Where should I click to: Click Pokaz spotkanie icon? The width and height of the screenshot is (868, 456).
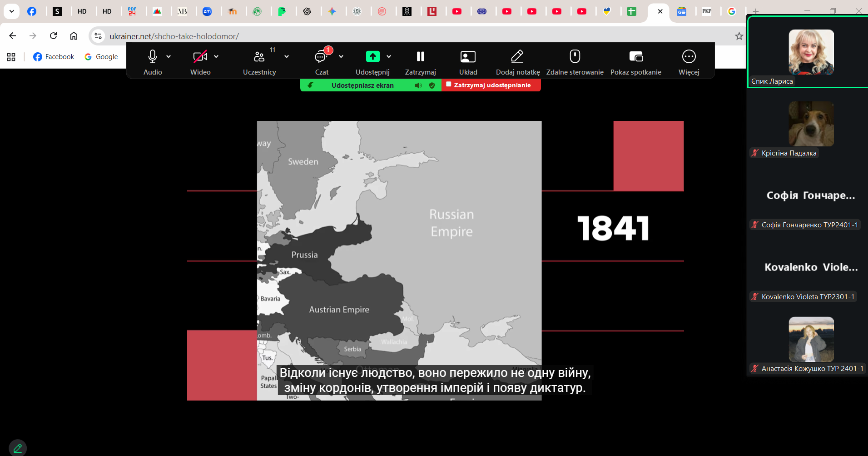tap(635, 57)
